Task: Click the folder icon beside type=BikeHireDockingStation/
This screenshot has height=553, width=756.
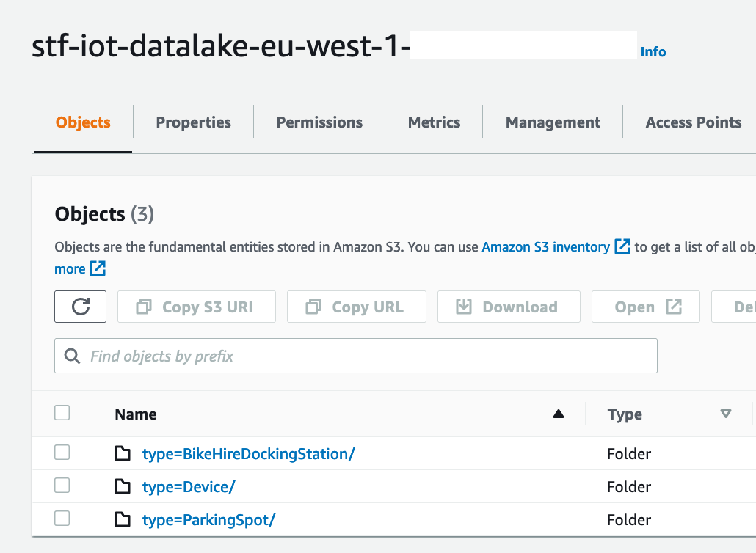Action: click(x=123, y=454)
